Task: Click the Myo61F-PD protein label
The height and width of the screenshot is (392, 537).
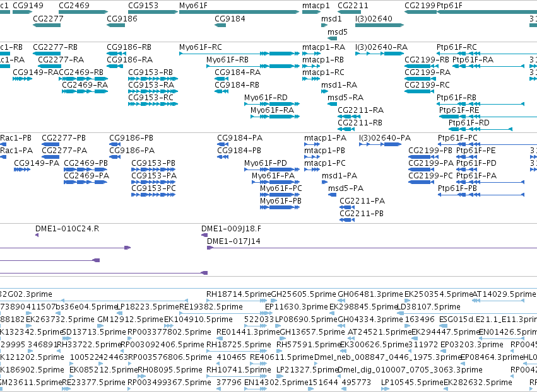Action: pyautogui.click(x=266, y=163)
